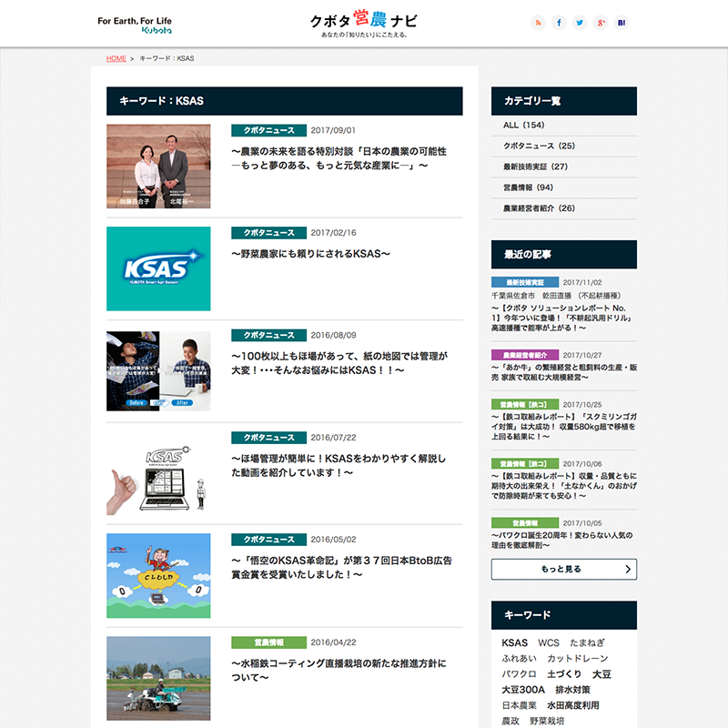The image size is (728, 728).
Task: Share via the Google+ icon
Action: 601,22
